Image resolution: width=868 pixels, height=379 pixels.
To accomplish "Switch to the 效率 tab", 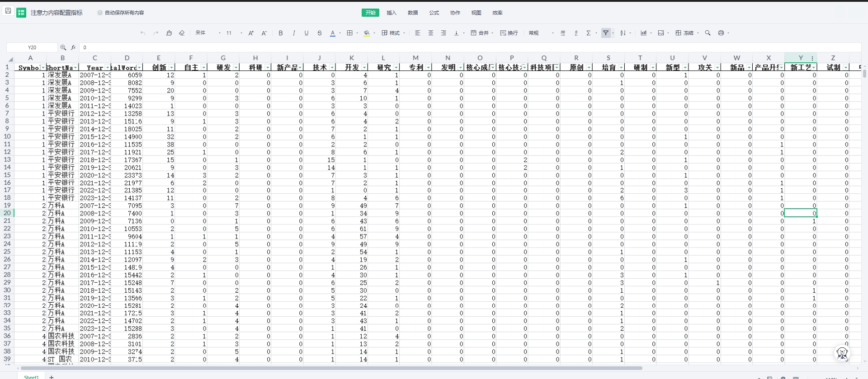I will [497, 13].
